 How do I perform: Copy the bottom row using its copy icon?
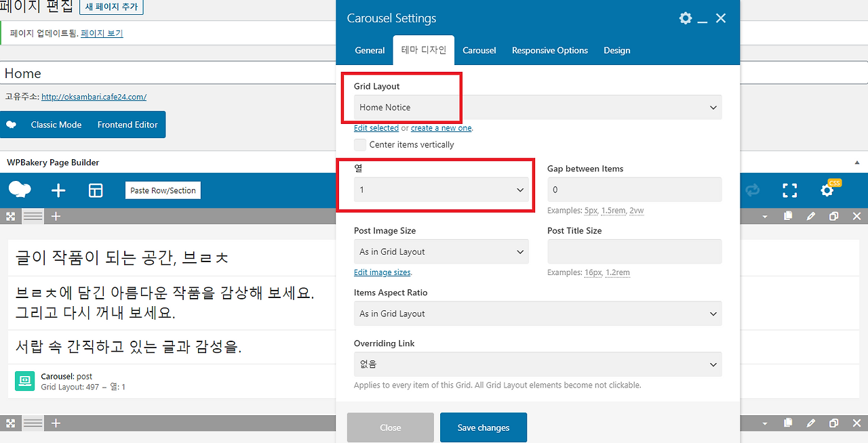(x=787, y=423)
